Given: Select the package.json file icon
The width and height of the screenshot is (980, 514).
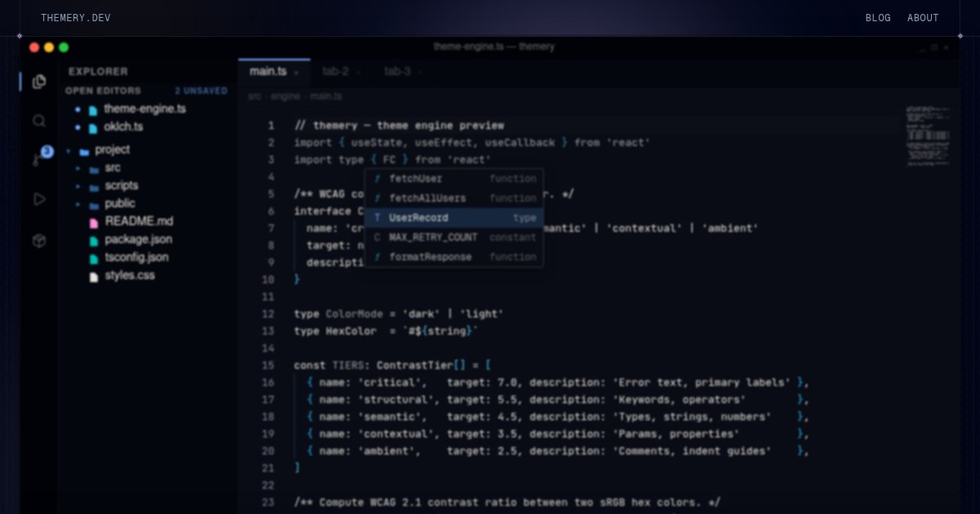Looking at the screenshot, I should pos(92,239).
